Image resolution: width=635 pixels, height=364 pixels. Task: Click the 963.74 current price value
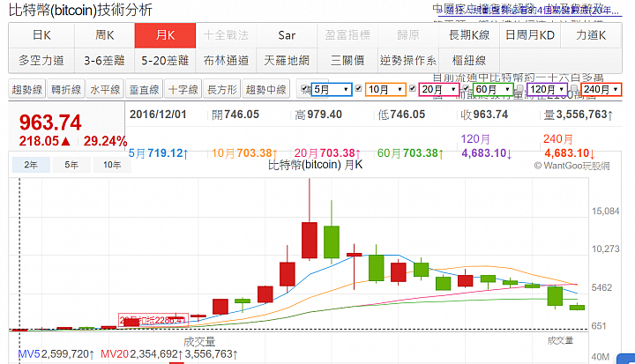[50, 123]
